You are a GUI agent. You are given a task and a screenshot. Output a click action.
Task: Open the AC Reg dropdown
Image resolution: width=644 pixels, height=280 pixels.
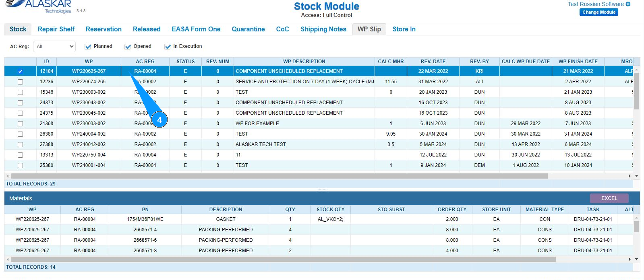point(54,47)
